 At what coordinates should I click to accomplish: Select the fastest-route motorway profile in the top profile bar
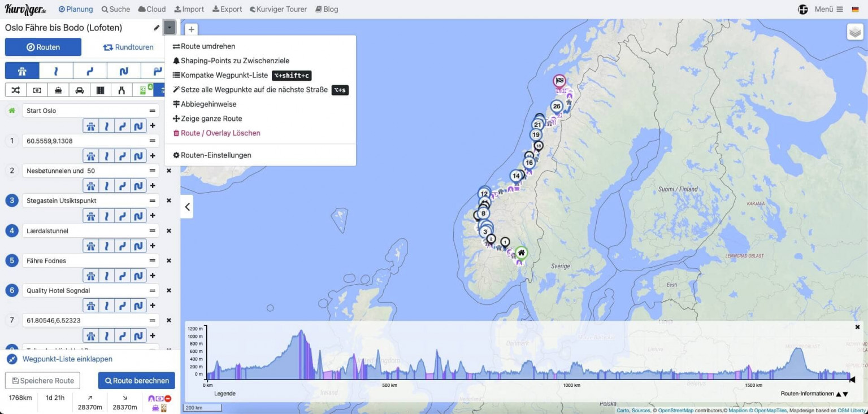pyautogui.click(x=22, y=71)
